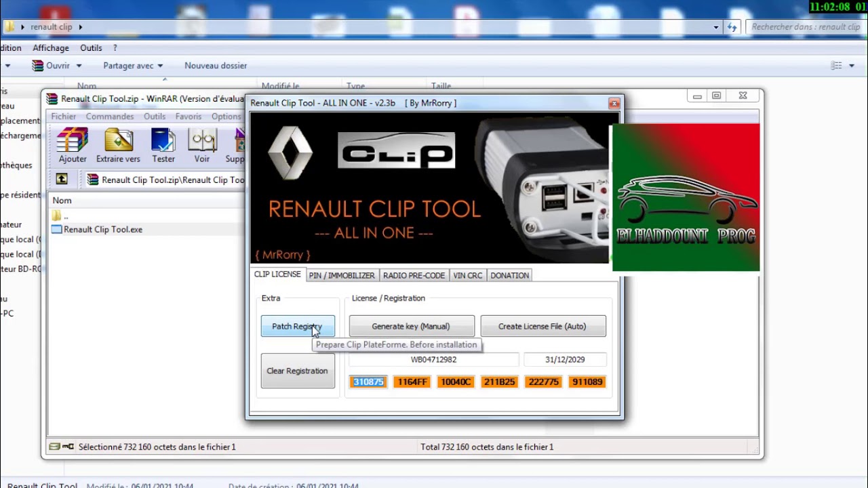
Task: Click the Explorer search field
Action: 806,27
